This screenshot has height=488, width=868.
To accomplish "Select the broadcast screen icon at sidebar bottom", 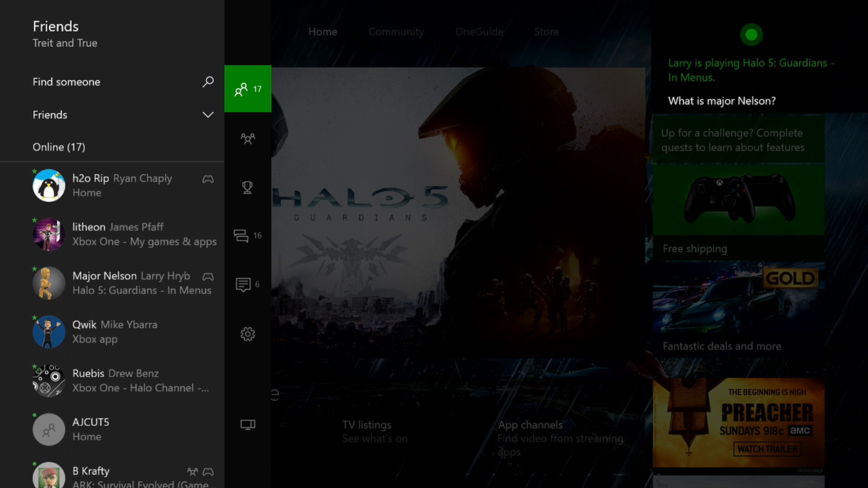I will tap(247, 424).
